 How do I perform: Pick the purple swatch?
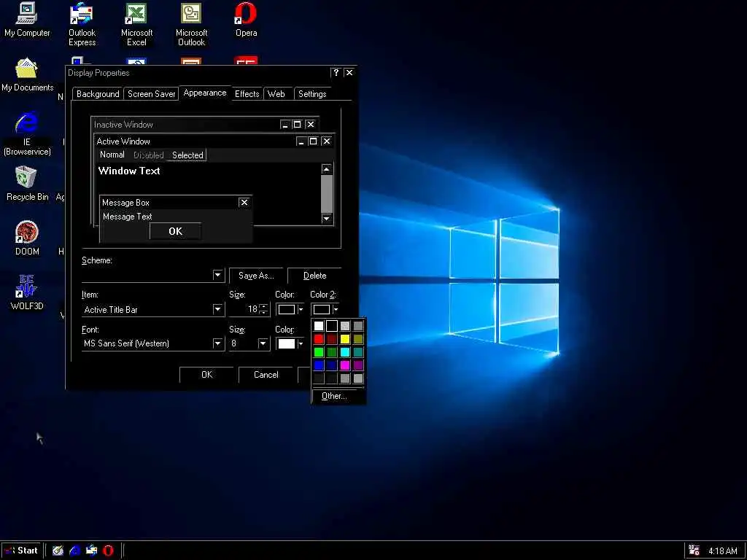pos(358,365)
